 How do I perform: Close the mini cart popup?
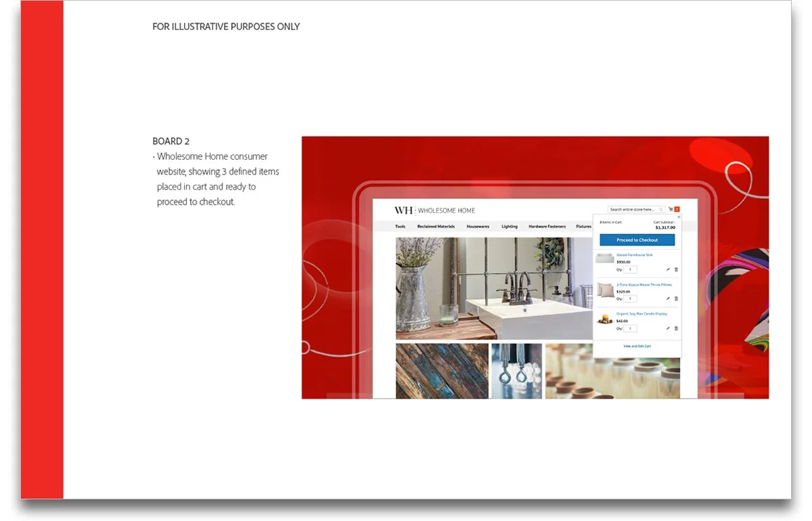coord(679,217)
